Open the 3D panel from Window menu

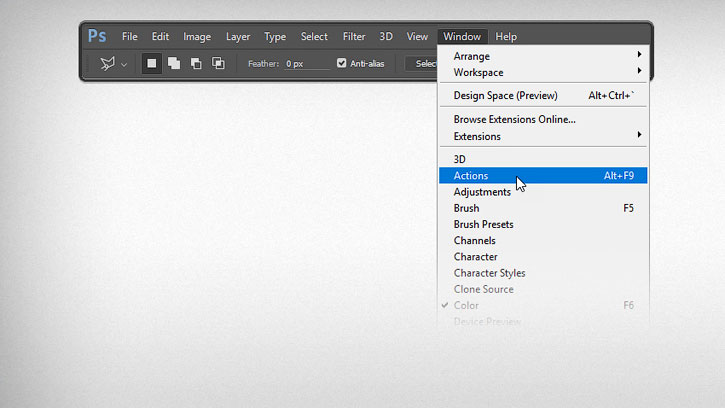click(x=543, y=159)
